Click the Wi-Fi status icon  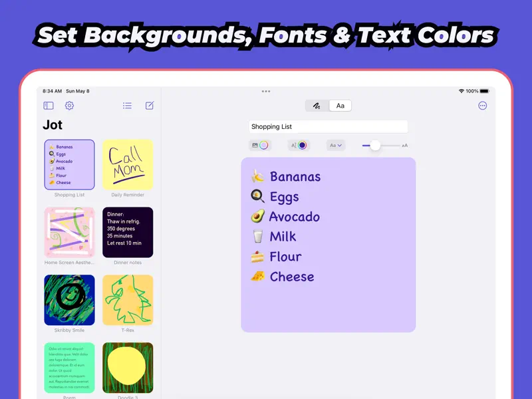[461, 91]
